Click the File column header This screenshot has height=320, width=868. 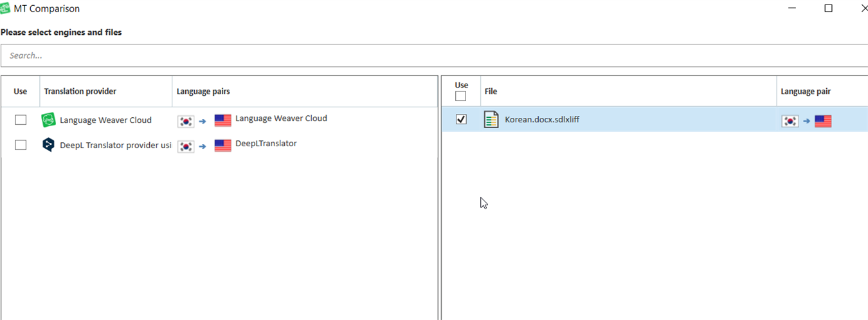[491, 91]
